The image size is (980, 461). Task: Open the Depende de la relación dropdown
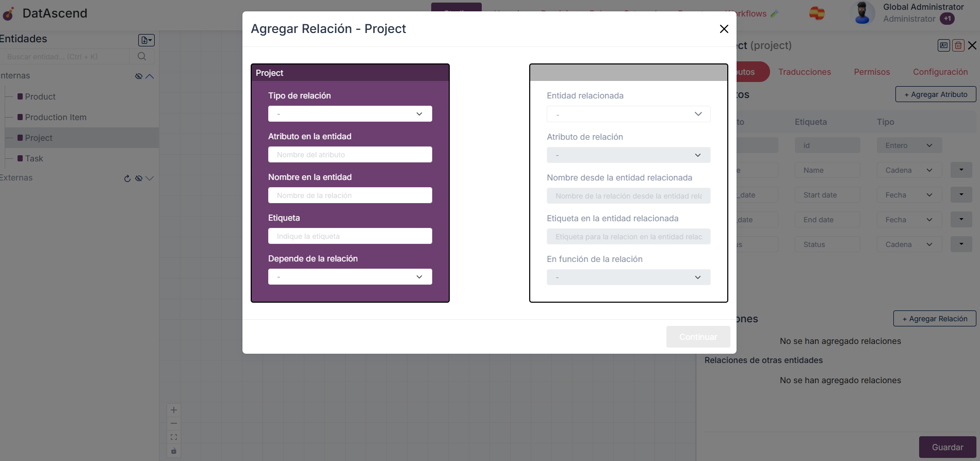350,277
